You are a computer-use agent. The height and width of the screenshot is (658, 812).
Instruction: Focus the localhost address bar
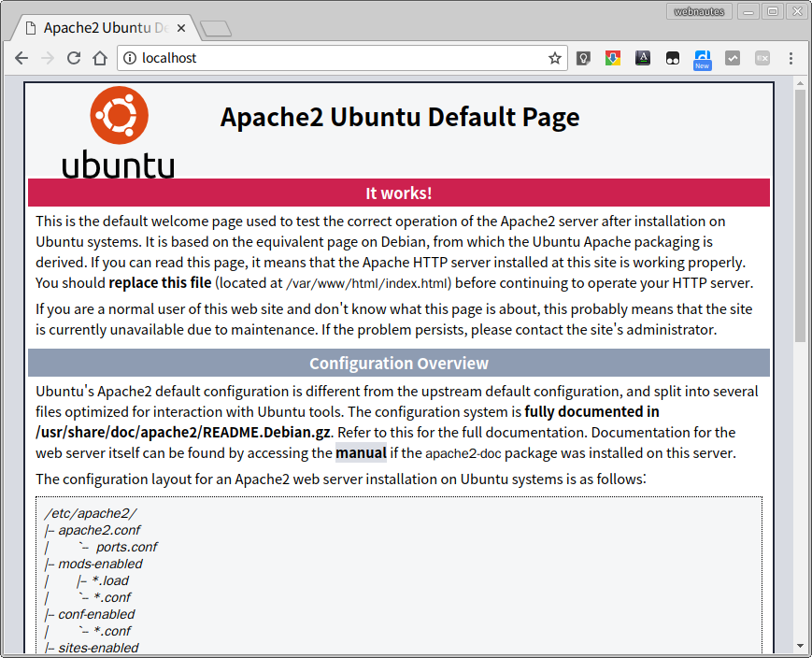point(342,58)
